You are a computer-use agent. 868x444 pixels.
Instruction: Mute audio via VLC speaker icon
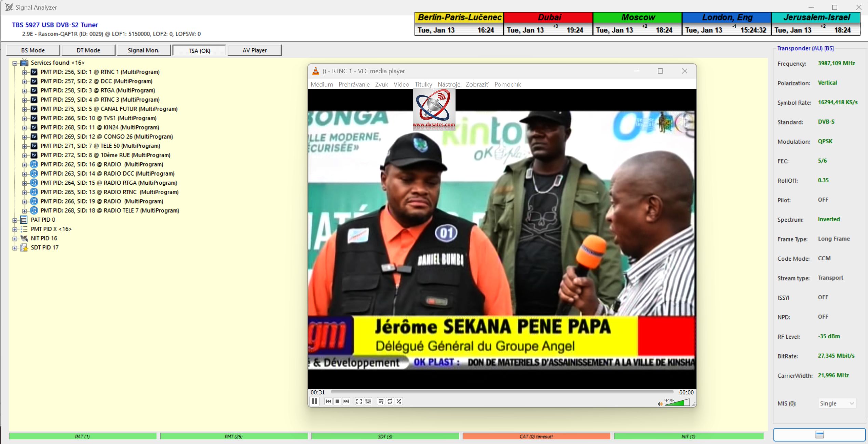click(x=660, y=404)
